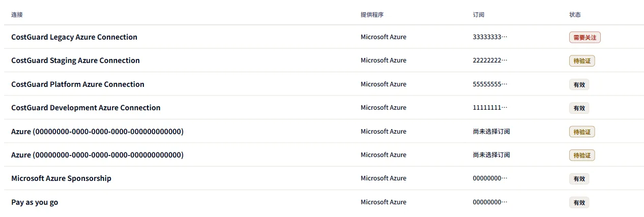This screenshot has width=644, height=217.
Task: Select subscription 22222222 in the Staging row
Action: point(490,60)
